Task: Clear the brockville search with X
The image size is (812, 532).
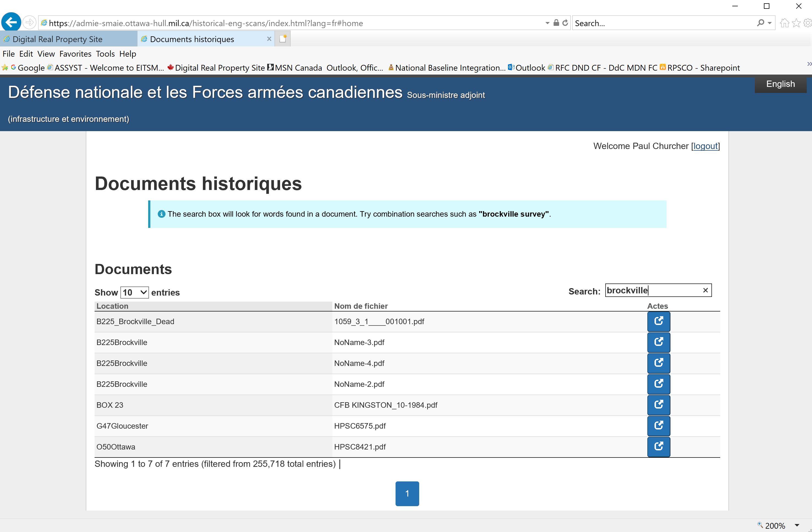Action: pyautogui.click(x=705, y=290)
